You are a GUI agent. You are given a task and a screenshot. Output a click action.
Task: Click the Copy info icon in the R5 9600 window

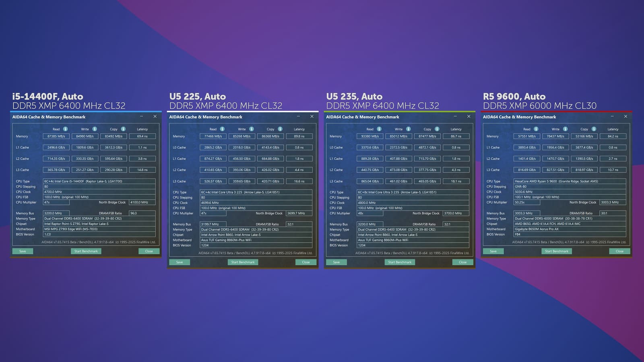[x=594, y=129]
